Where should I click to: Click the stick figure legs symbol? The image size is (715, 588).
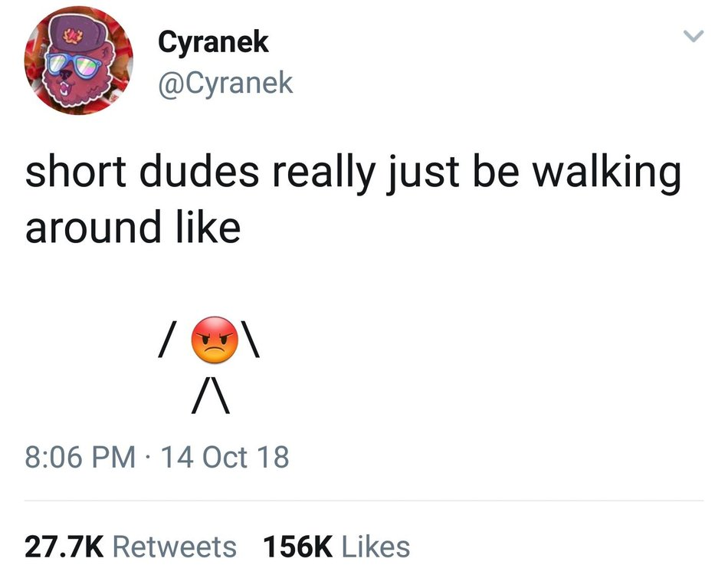210,395
